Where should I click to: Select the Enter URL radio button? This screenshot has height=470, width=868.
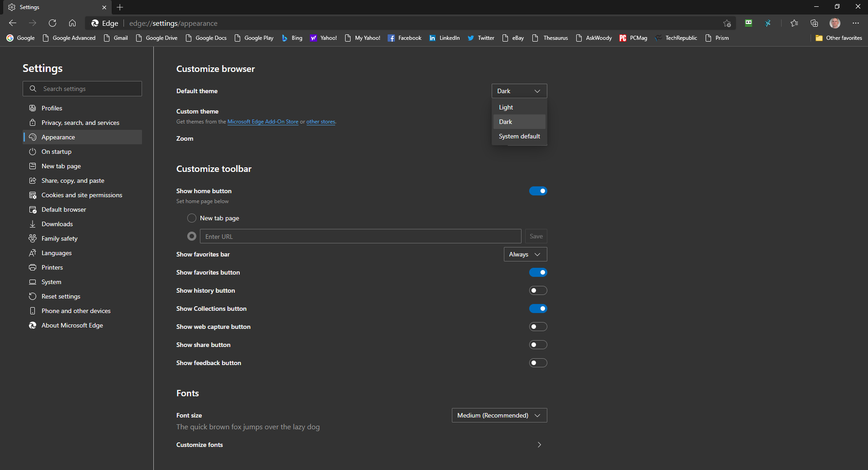tap(192, 236)
